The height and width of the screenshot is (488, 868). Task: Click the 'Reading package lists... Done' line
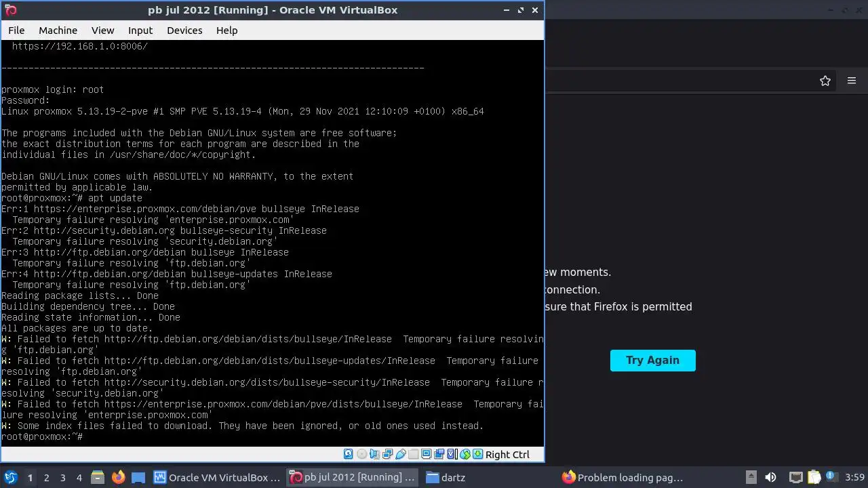[80, 296]
